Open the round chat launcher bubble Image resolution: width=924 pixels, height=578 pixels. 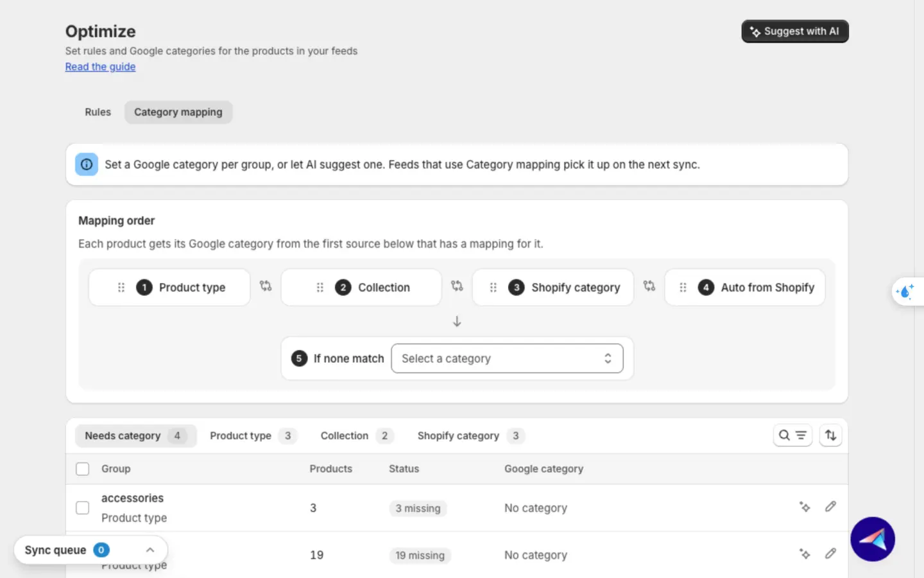coord(873,539)
